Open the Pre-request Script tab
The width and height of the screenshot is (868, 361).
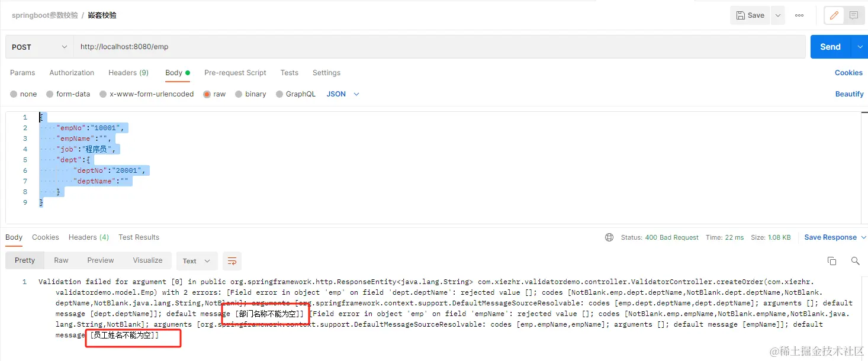tap(235, 73)
